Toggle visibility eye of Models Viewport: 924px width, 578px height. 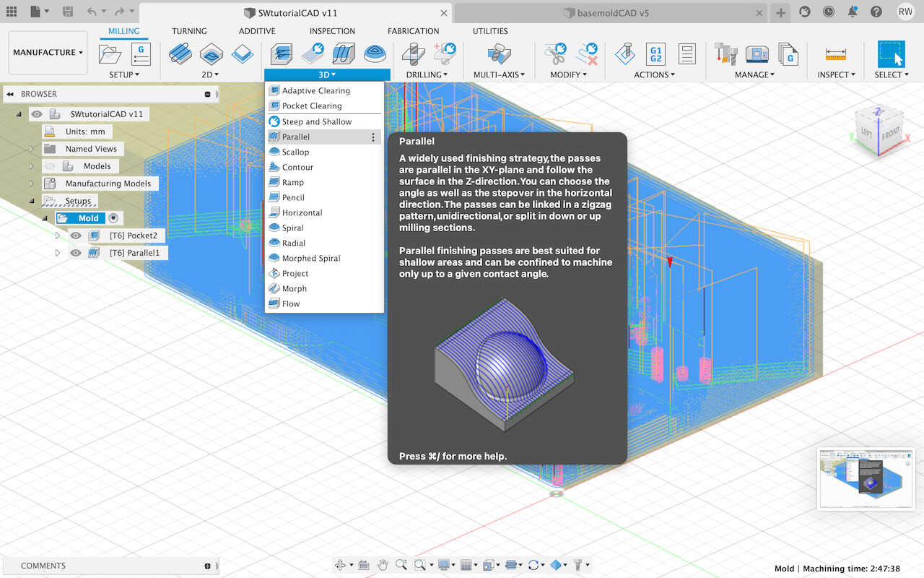(x=49, y=166)
